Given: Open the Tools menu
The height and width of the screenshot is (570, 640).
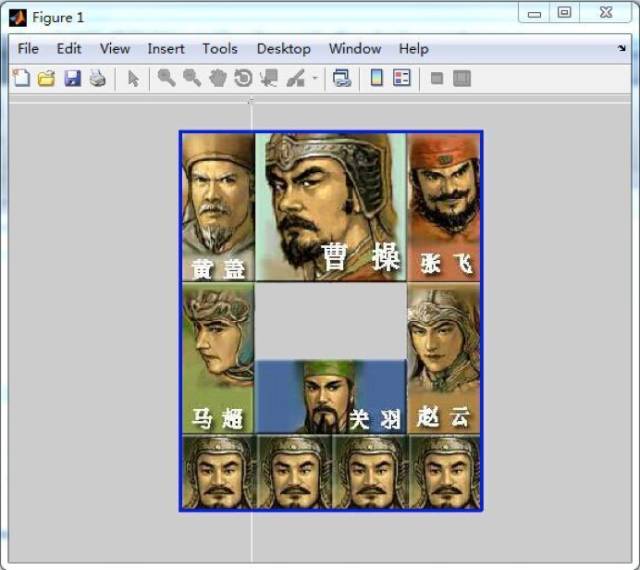Looking at the screenshot, I should pyautogui.click(x=219, y=48).
